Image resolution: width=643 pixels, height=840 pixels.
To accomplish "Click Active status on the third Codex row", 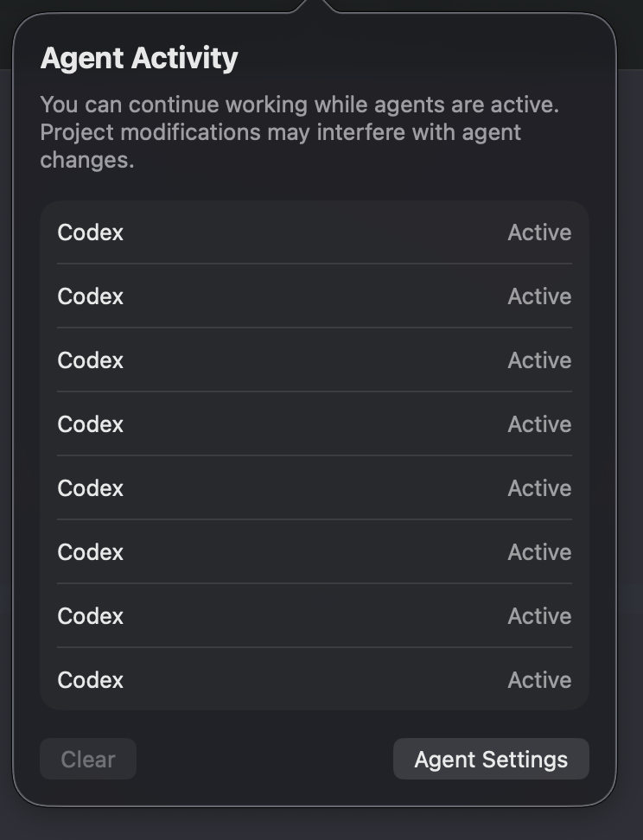I will point(539,360).
